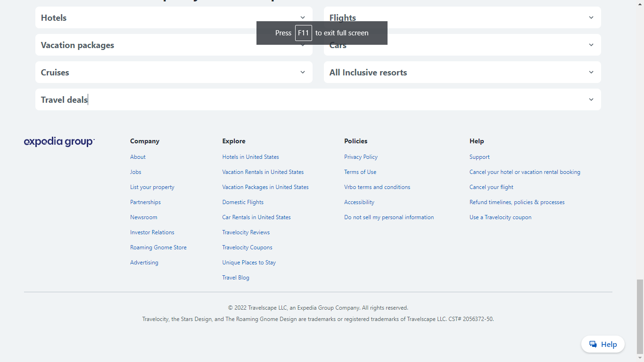Viewport: 644px width, 362px height.
Task: Expand the Flights section chevron
Action: 591,17
